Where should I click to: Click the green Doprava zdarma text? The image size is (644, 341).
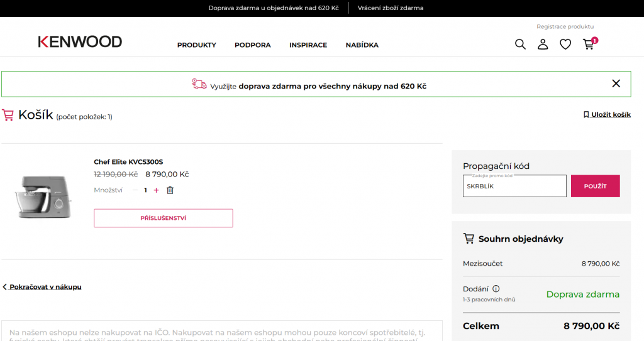click(583, 295)
